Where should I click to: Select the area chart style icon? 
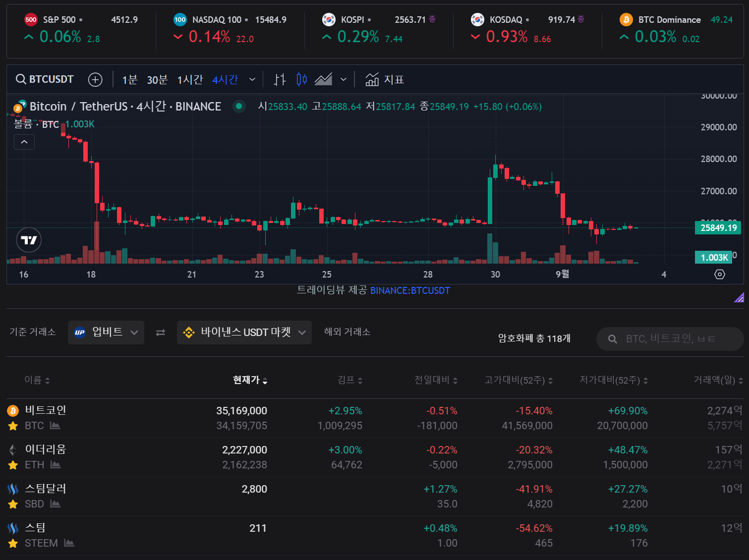[x=323, y=79]
